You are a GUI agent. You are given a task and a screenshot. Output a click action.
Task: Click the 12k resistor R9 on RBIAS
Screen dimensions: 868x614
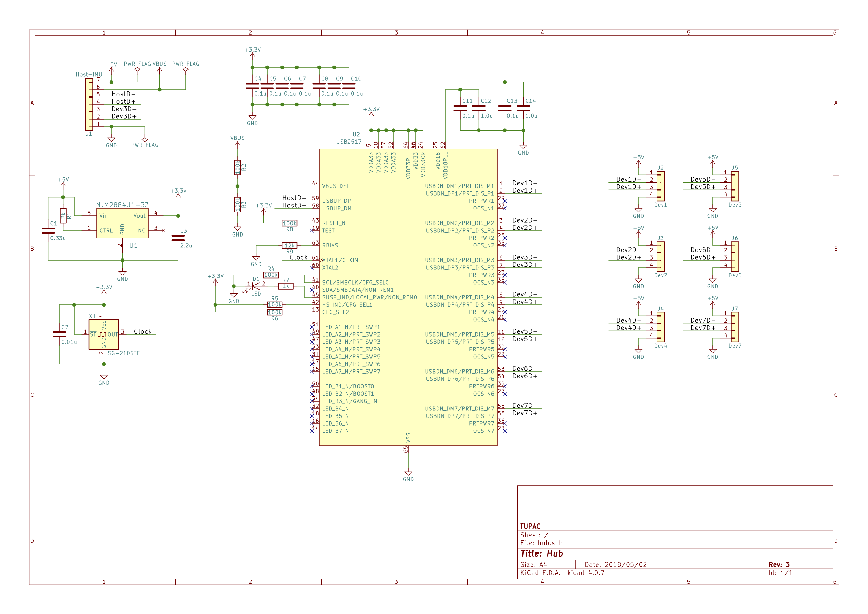coord(289,245)
